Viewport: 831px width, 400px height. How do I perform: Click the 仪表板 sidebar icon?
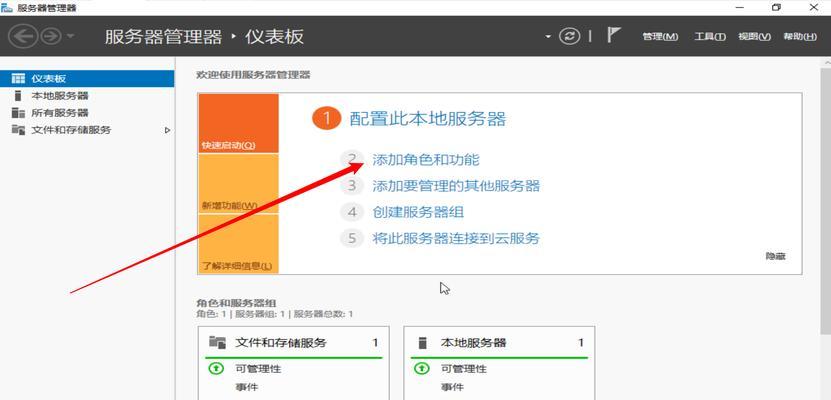coord(19,78)
